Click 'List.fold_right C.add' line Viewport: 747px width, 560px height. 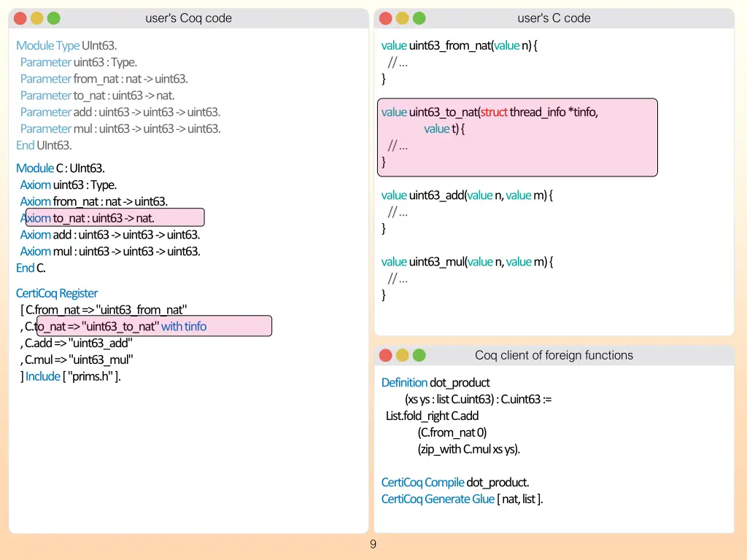click(x=432, y=416)
